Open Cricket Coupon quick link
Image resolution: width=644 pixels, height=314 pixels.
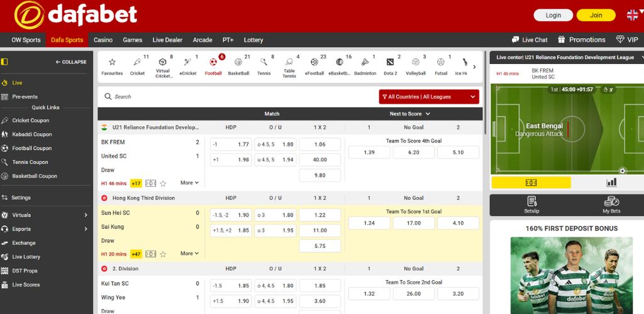[30, 121]
